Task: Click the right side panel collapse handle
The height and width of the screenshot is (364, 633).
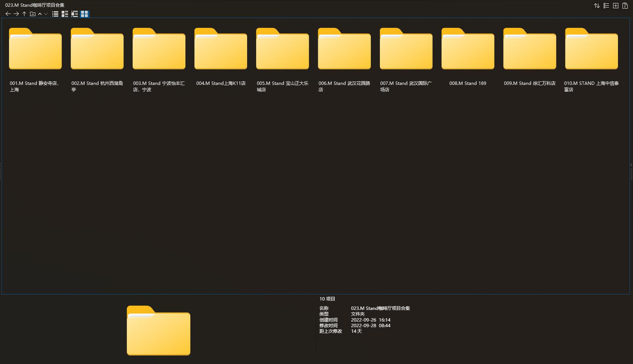Action: tap(631, 165)
